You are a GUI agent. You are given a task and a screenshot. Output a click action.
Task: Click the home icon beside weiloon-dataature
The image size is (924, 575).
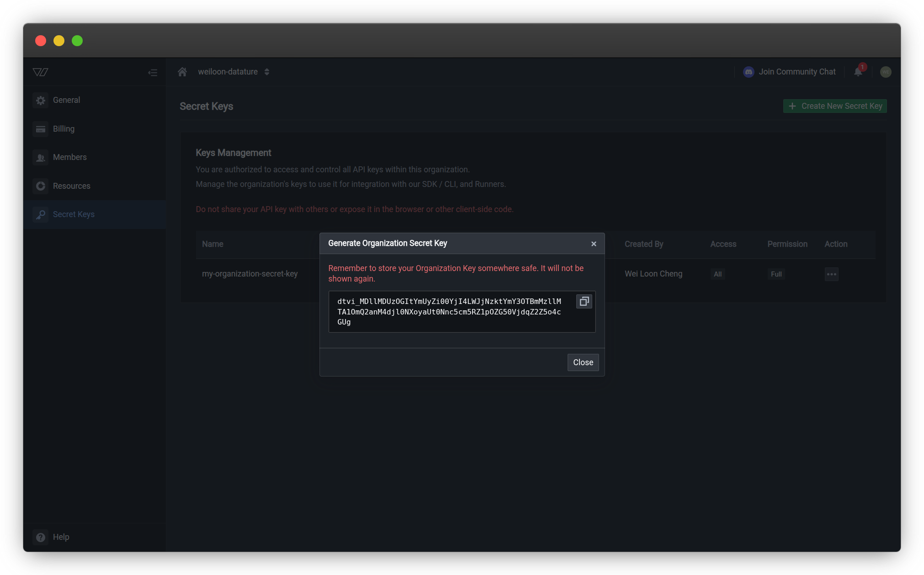pos(182,72)
